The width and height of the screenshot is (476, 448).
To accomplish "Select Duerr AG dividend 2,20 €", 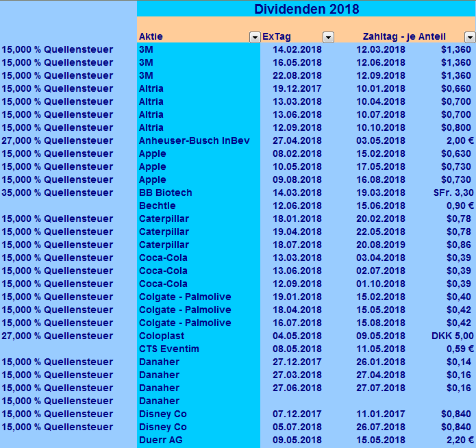I will tap(460, 440).
